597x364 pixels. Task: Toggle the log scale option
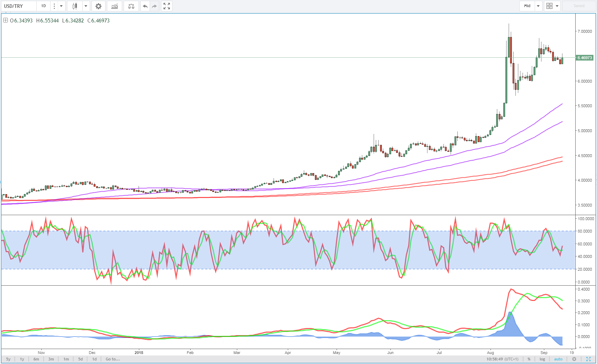point(543,359)
